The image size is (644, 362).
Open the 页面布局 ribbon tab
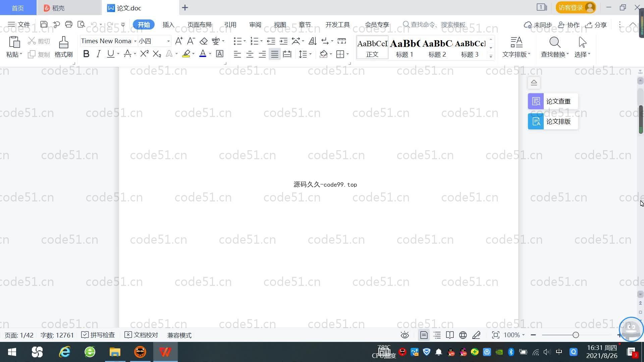coord(199,25)
